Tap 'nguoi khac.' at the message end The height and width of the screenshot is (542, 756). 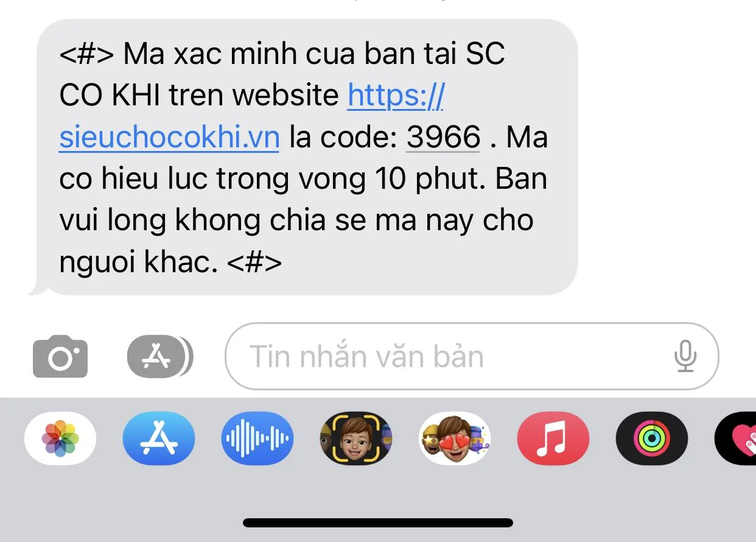[138, 262]
